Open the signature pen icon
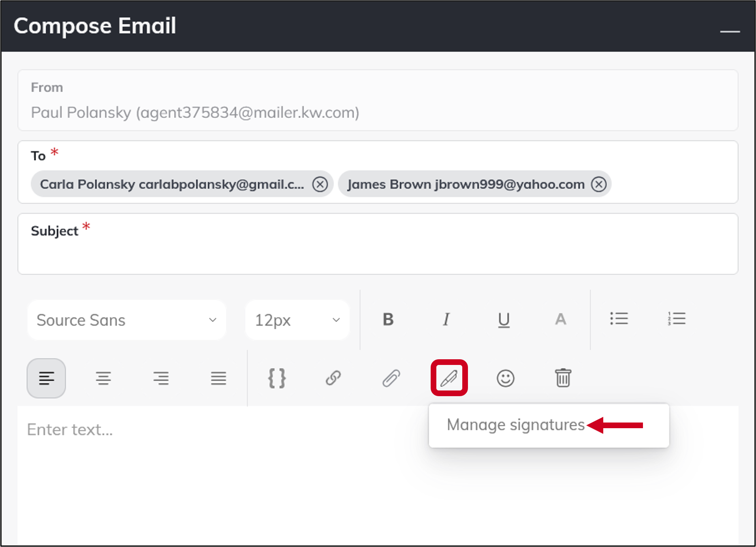Viewport: 756px width, 547px height. (449, 378)
